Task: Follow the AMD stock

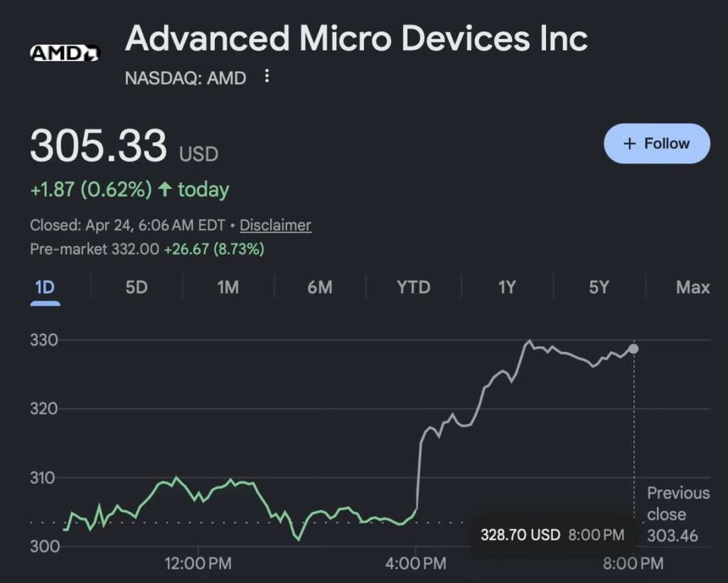Action: coord(656,144)
